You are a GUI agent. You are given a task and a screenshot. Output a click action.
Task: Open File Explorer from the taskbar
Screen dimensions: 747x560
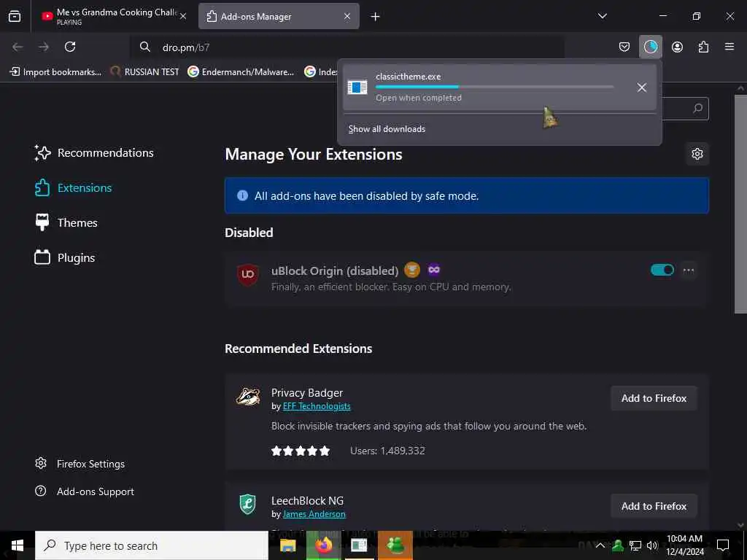coord(287,545)
